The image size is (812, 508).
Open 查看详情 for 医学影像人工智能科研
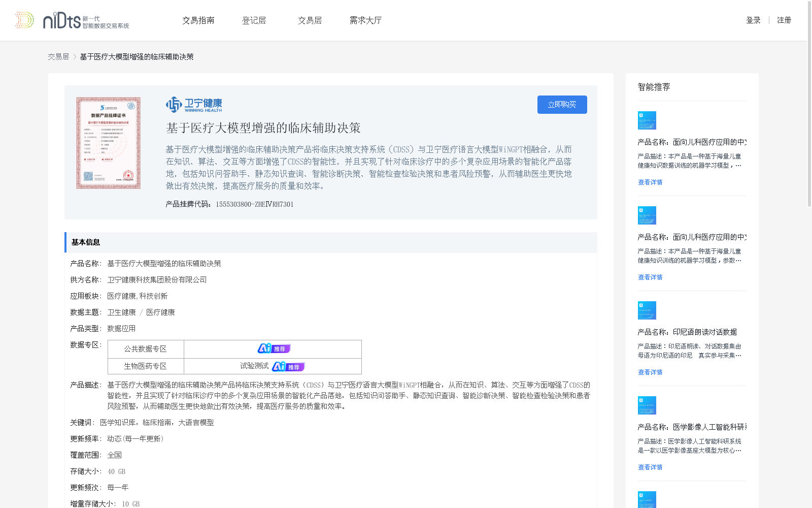[650, 467]
